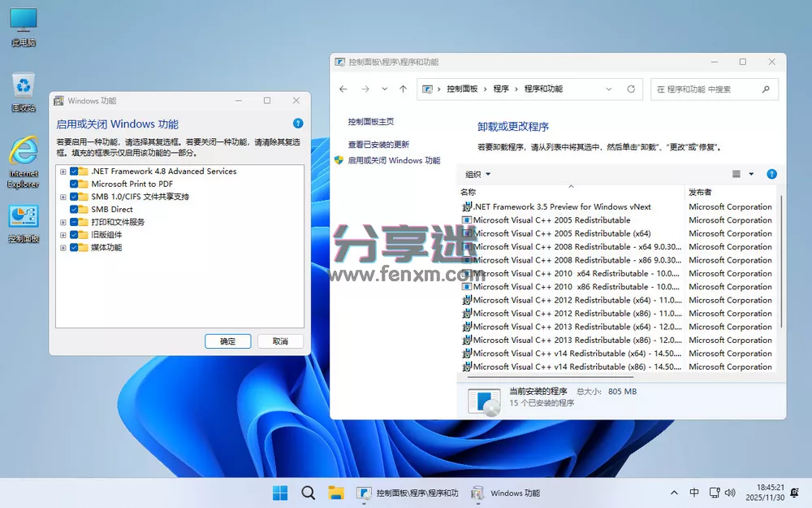Image resolution: width=812 pixels, height=508 pixels.
Task: Click the list view icon near 组织
Action: 735,173
